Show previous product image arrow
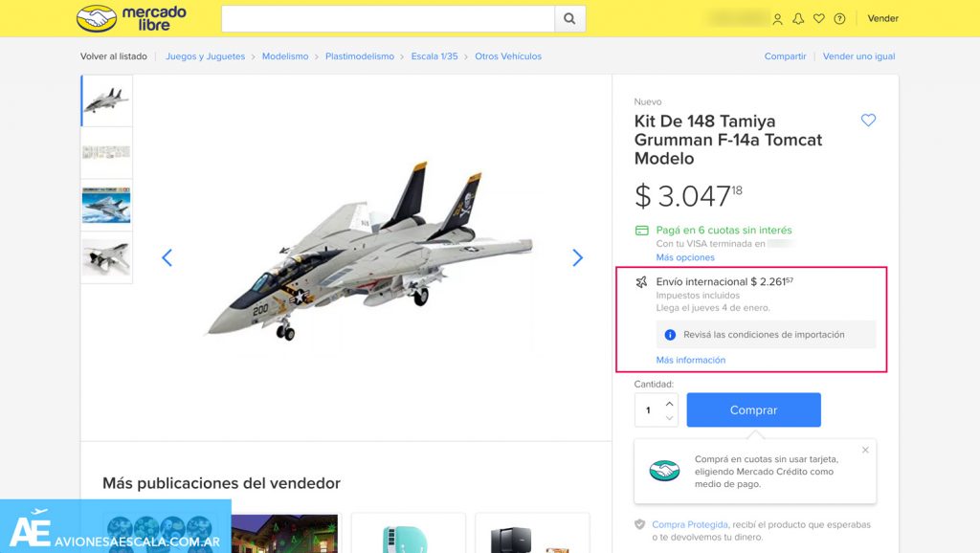This screenshot has width=980, height=553. point(167,257)
